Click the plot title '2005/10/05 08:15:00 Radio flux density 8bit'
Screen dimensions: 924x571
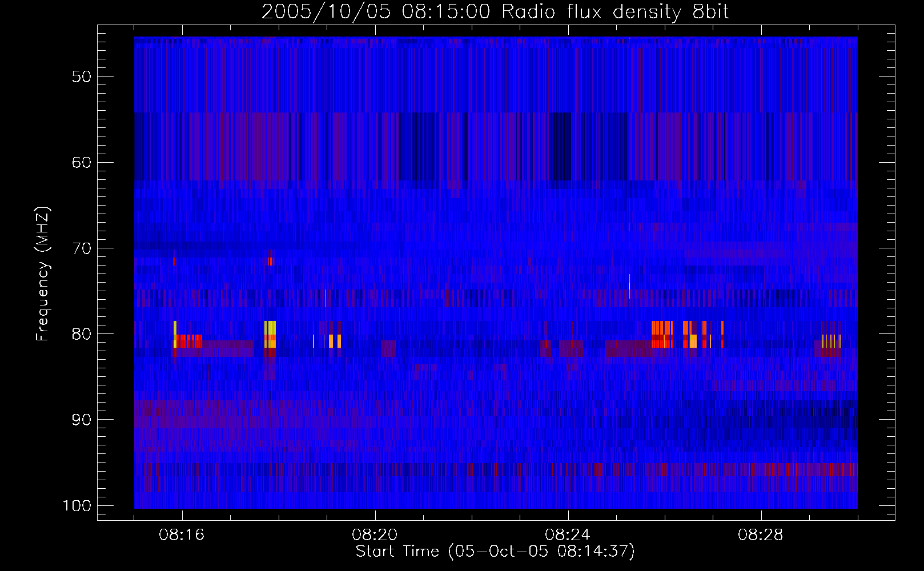click(495, 12)
